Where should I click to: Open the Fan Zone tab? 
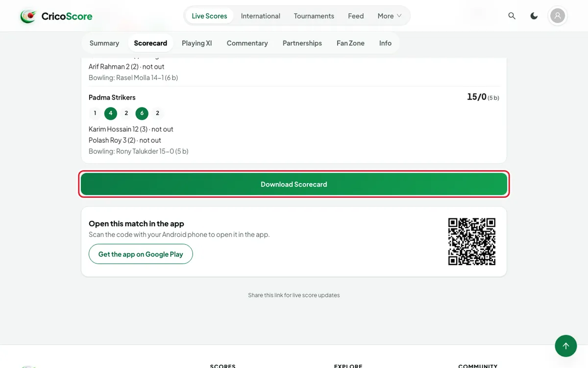[x=350, y=43]
